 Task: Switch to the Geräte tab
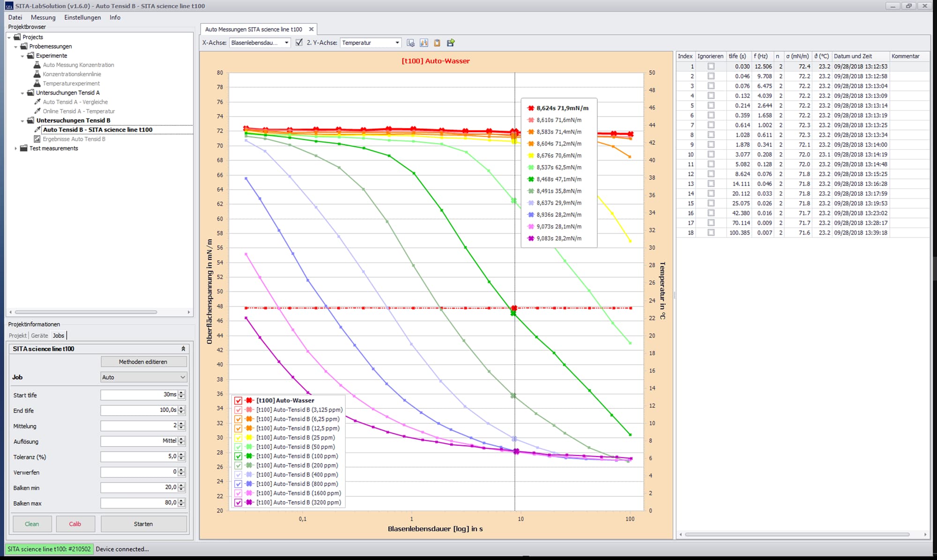[39, 336]
